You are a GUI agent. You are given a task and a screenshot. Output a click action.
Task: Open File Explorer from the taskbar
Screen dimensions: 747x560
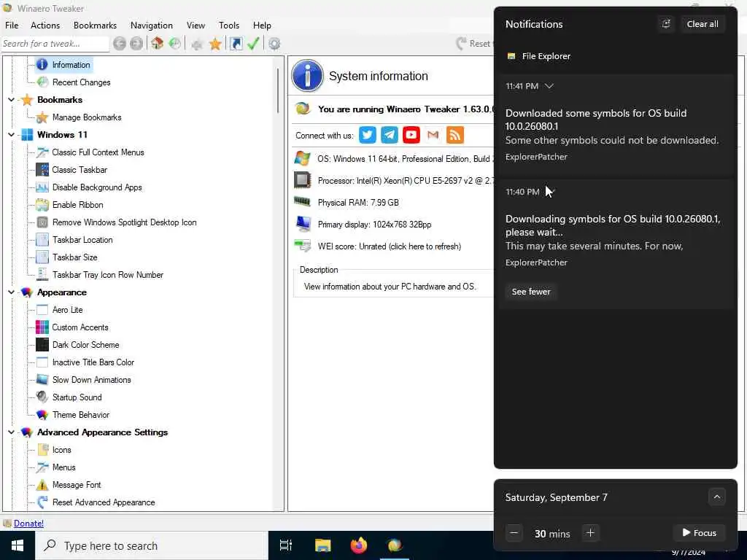(x=322, y=545)
